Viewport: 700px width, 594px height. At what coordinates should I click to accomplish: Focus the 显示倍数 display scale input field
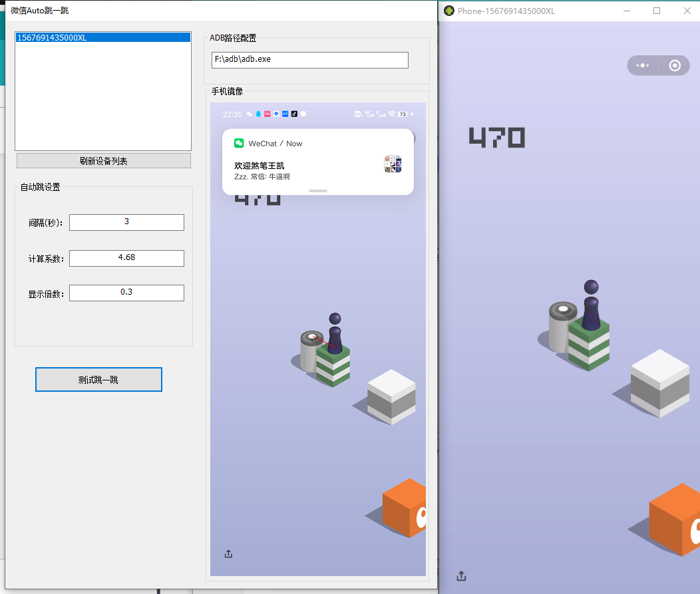127,293
